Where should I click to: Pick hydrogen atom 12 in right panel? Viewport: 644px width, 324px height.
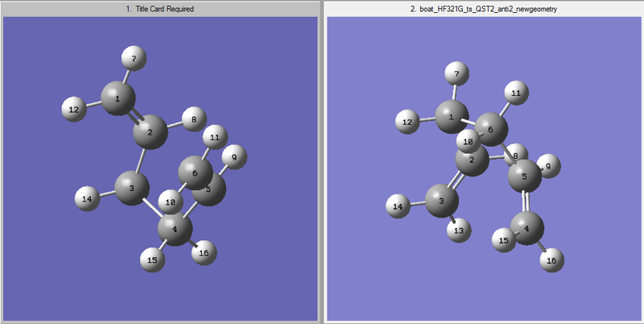(407, 122)
